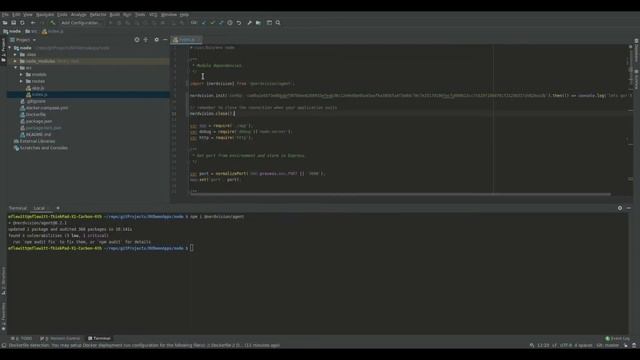Click the Open folder toolbar icon
Image resolution: width=640 pixels, height=360 pixels.
[5, 23]
